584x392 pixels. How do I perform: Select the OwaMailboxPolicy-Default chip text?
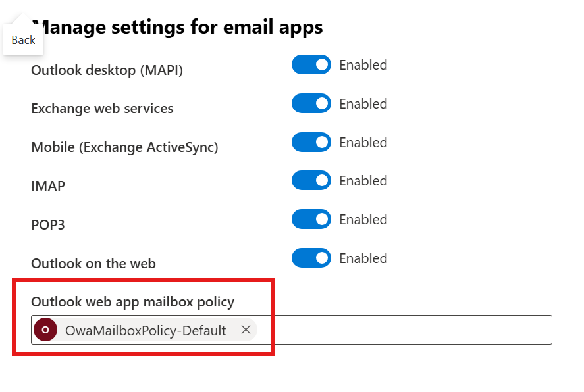point(146,330)
